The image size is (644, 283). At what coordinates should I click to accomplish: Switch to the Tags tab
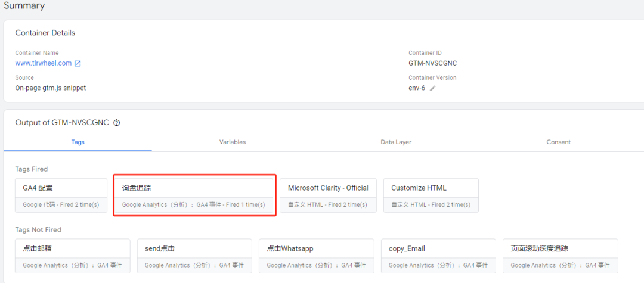point(78,142)
